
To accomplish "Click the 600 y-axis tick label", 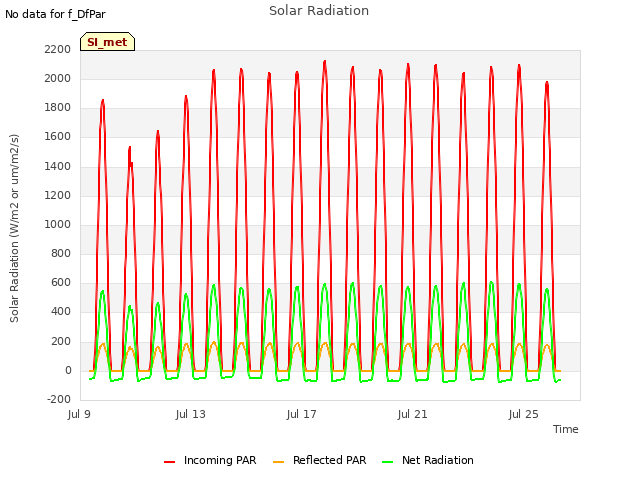I will (x=61, y=282).
